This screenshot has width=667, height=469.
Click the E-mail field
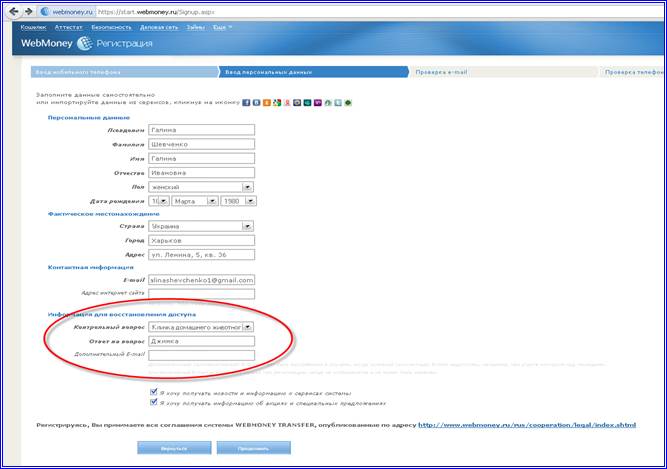tap(202, 280)
